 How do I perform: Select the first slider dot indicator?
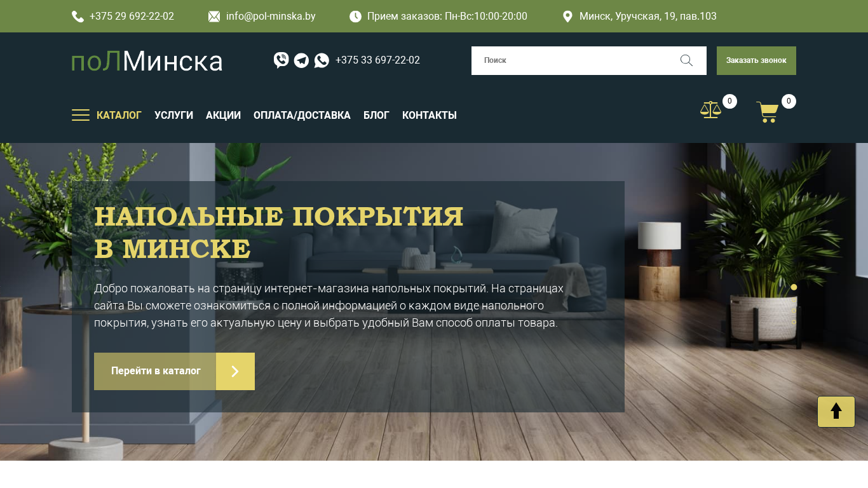[794, 287]
